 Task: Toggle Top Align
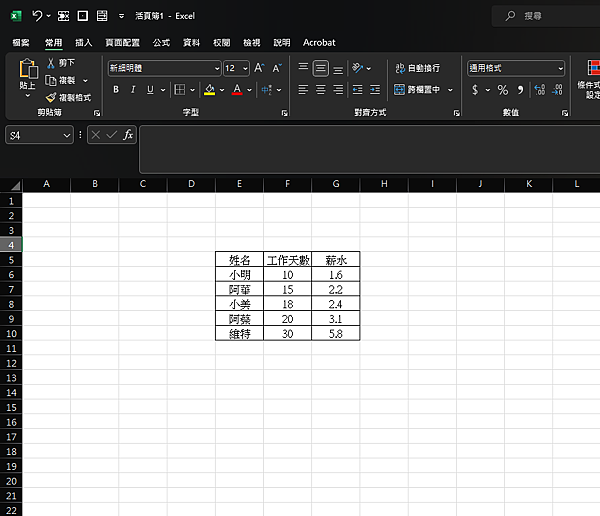click(303, 68)
